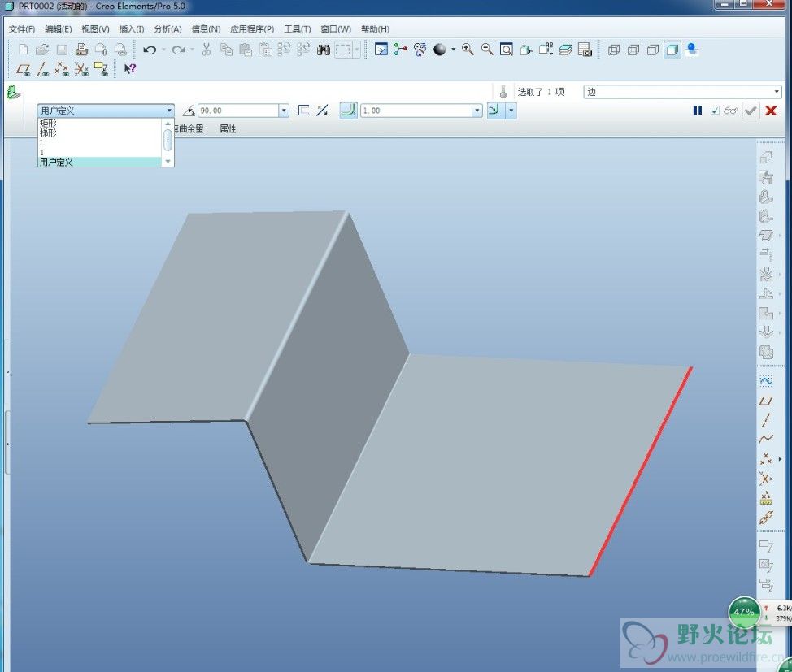This screenshot has height=672, width=792.
Task: Undo the last action
Action: pos(150,50)
